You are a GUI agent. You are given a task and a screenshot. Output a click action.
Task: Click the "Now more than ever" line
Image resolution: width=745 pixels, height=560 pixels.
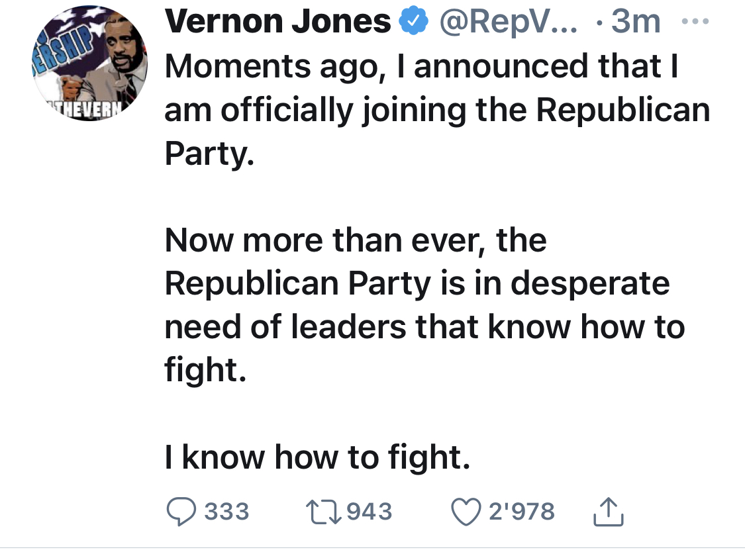tap(356, 240)
